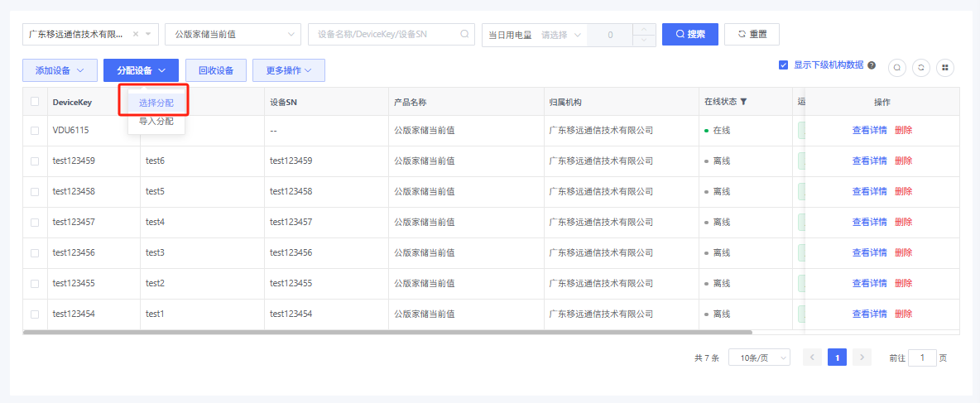980x403 pixels.
Task: Click the magnifier icon in device name field
Action: tap(464, 35)
